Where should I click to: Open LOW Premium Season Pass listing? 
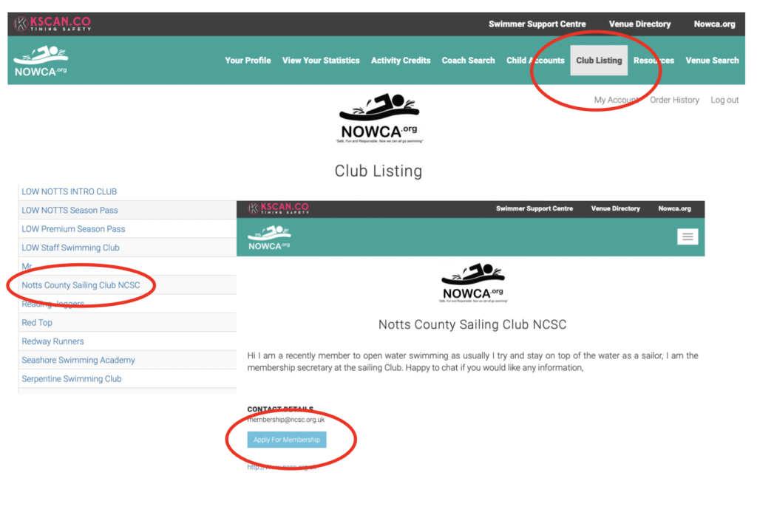pyautogui.click(x=73, y=229)
